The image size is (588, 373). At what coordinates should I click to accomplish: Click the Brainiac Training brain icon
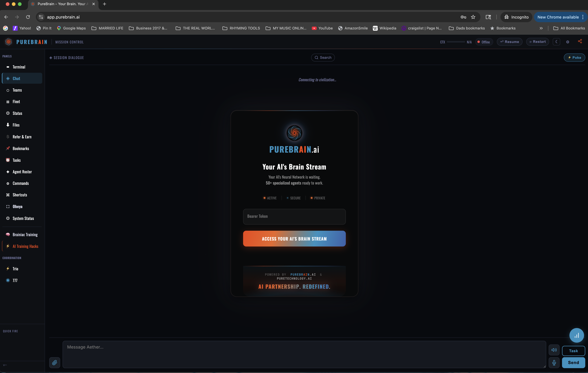pyautogui.click(x=8, y=235)
